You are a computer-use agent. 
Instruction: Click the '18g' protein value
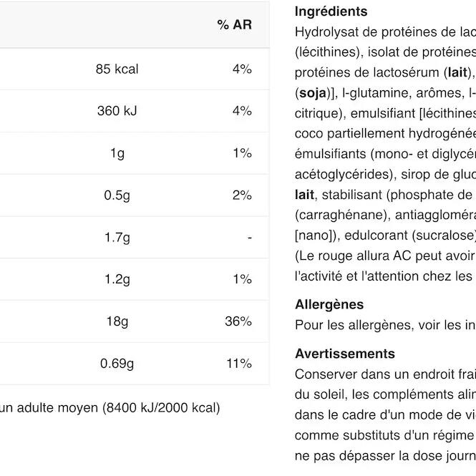[117, 321]
